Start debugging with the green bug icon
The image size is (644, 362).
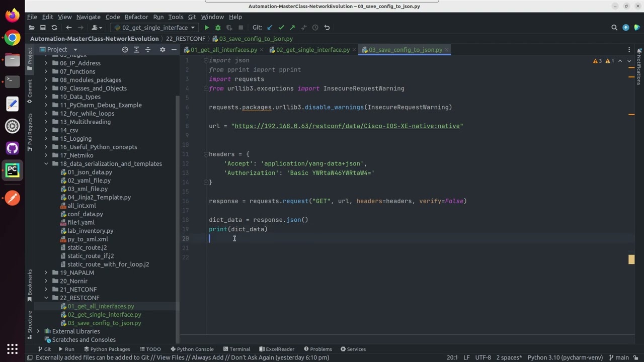click(218, 28)
